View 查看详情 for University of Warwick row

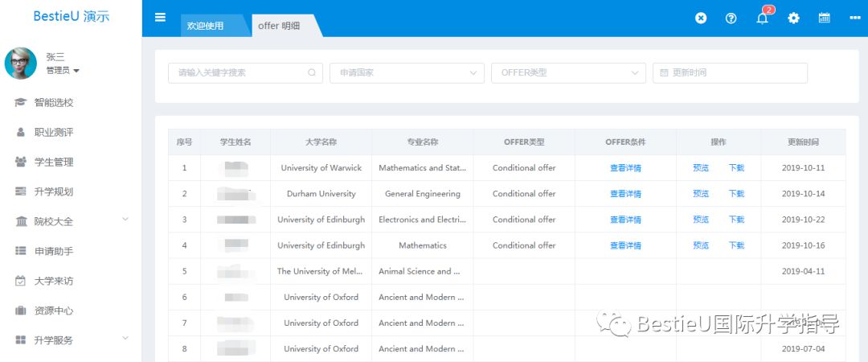coord(625,168)
